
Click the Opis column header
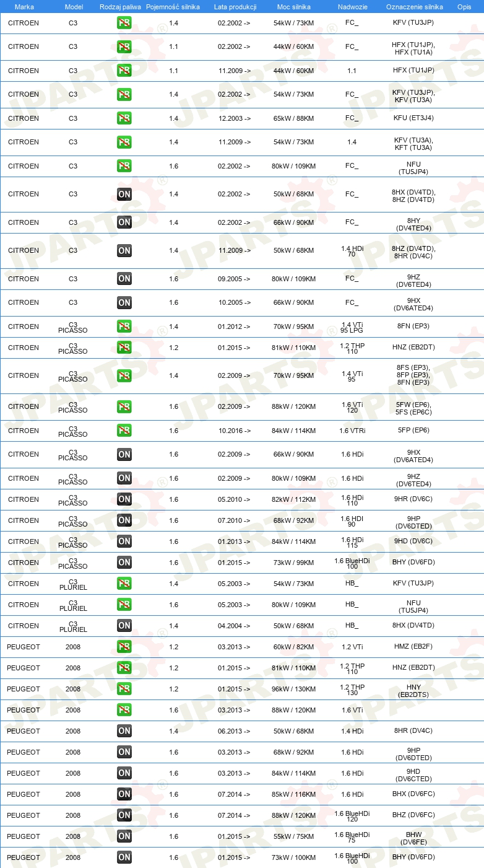coord(464,6)
